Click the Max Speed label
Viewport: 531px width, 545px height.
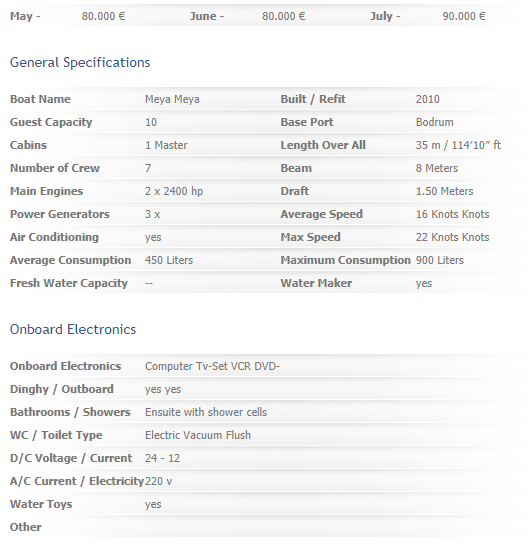[x=310, y=237]
